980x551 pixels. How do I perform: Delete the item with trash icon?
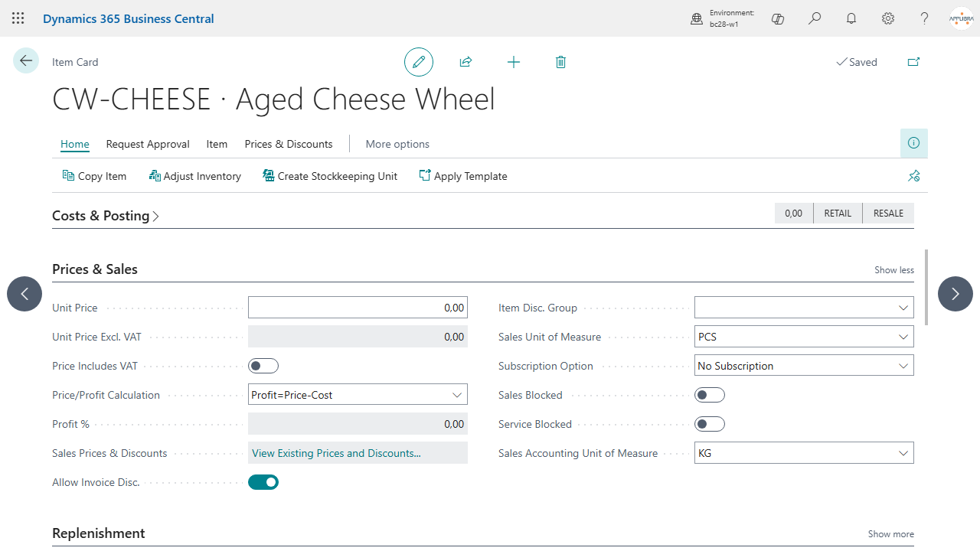tap(560, 62)
